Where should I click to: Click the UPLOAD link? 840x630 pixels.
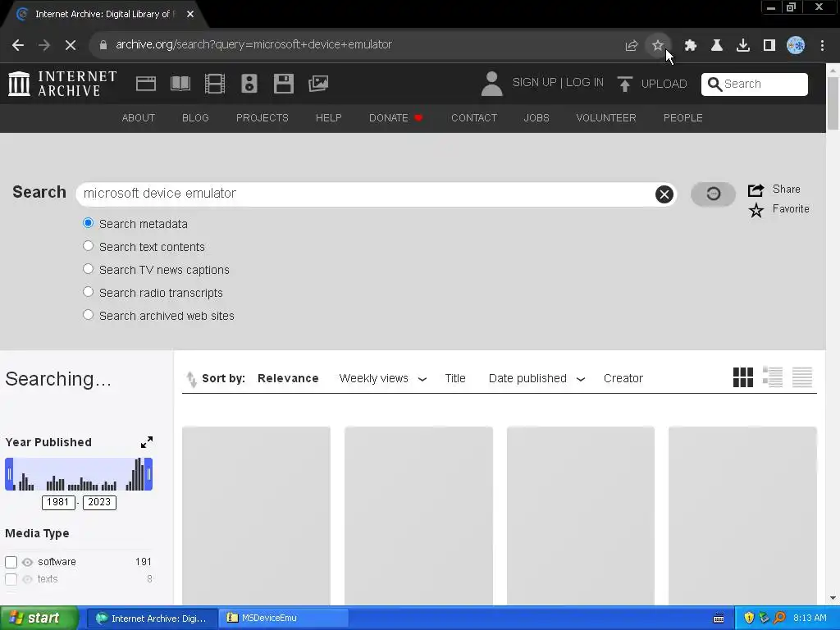click(664, 84)
